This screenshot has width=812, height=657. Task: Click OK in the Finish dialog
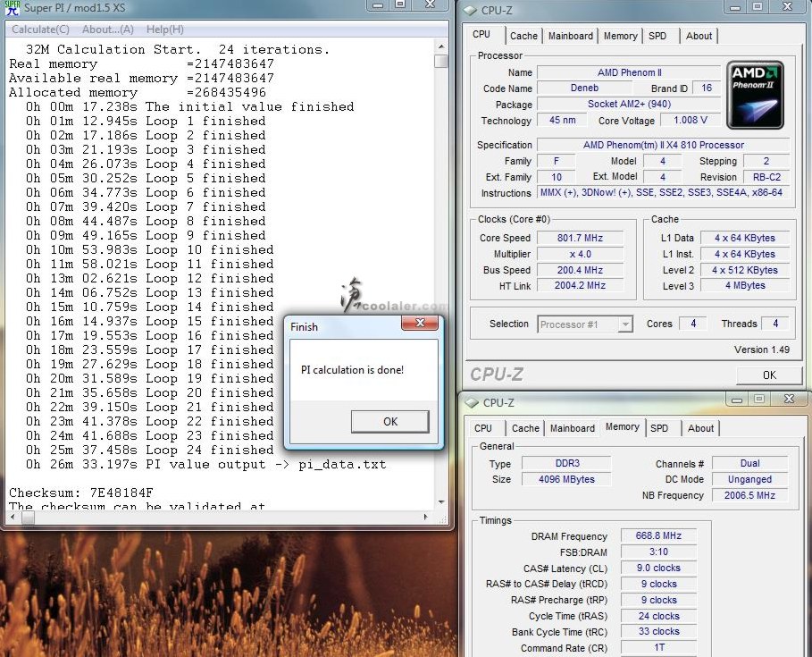pos(390,421)
